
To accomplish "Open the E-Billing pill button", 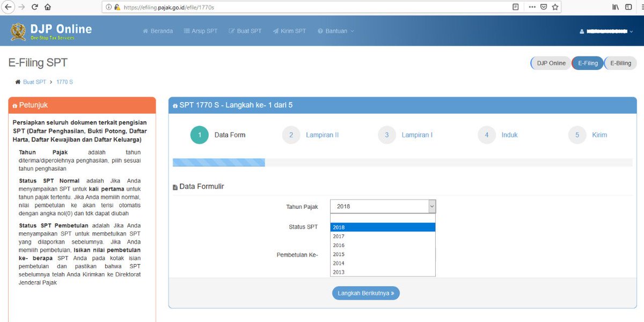I will pos(620,63).
